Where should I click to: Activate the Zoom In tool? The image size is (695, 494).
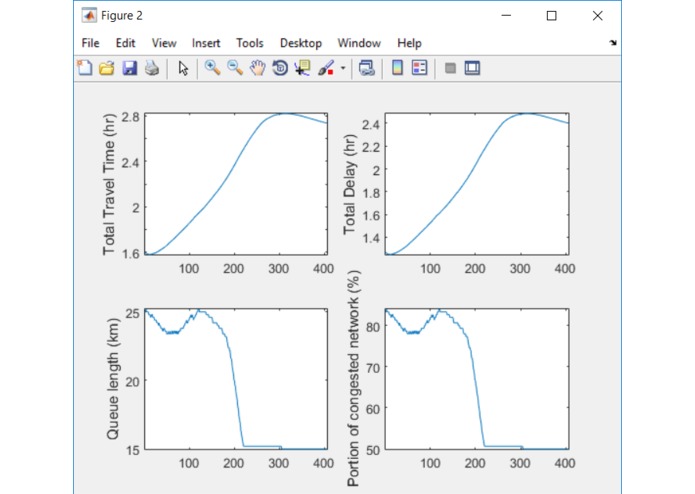tap(212, 68)
